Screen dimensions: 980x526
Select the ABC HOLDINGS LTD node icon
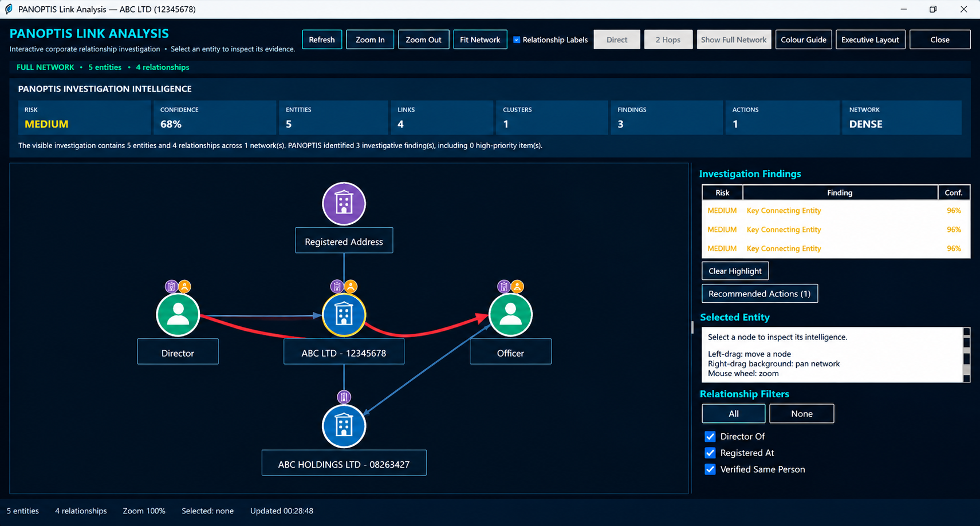click(x=344, y=426)
